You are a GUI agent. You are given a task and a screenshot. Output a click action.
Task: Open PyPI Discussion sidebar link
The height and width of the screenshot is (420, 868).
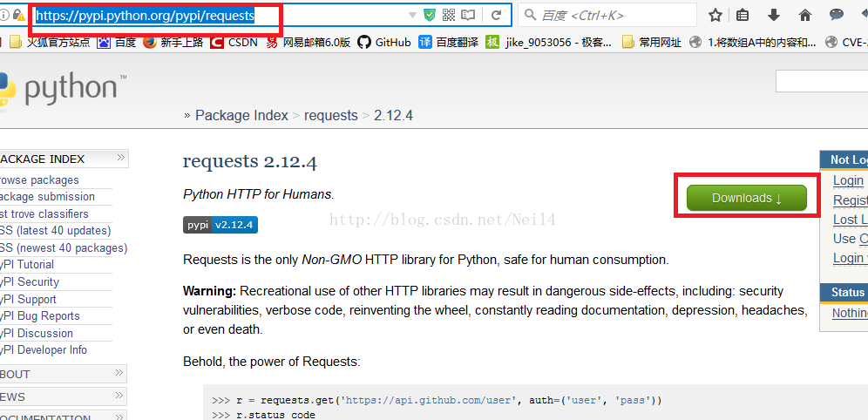[36, 333]
